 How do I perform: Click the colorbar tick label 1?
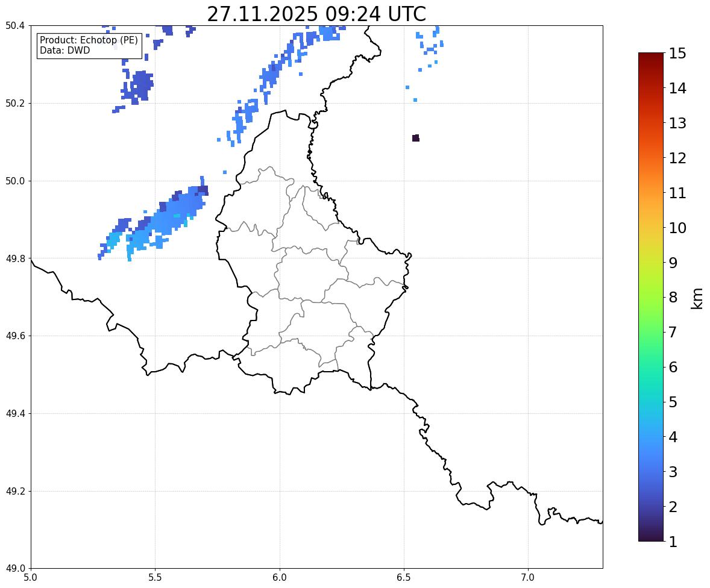[673, 542]
